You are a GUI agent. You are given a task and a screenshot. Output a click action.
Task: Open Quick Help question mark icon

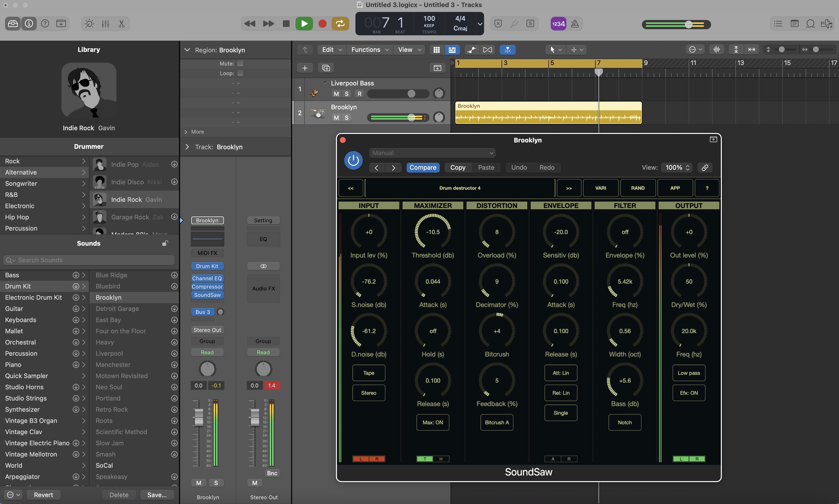click(x=45, y=23)
